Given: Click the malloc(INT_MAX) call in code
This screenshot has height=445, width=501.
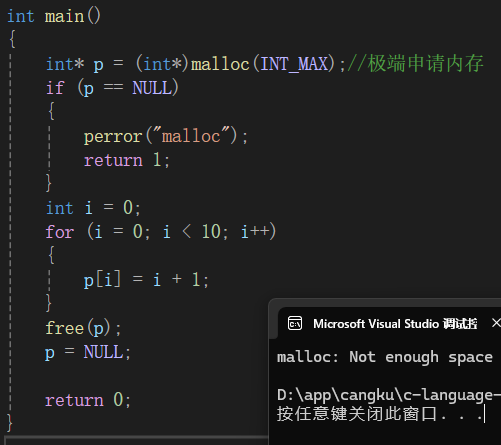Looking at the screenshot, I should (263, 64).
